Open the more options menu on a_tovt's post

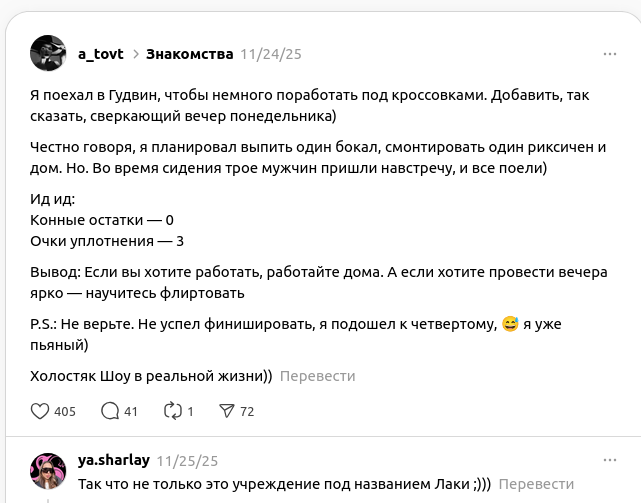click(609, 53)
